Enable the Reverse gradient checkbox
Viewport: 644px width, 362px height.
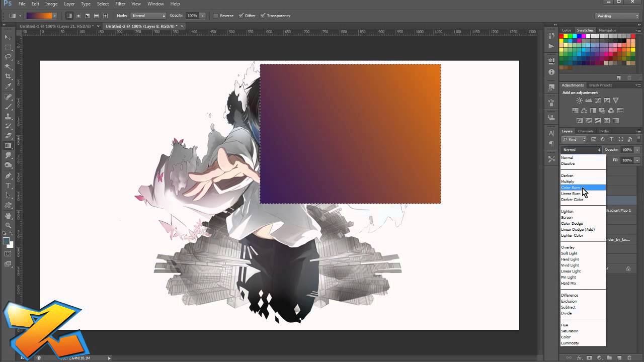click(216, 16)
